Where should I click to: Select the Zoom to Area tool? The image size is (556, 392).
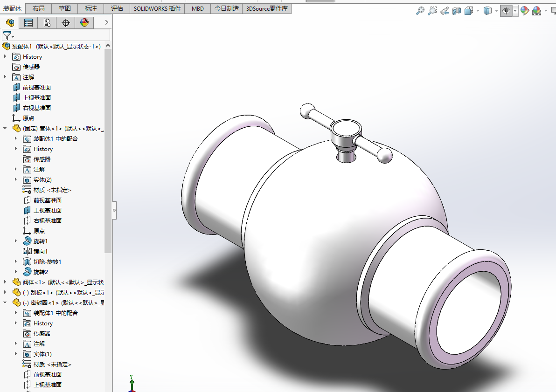click(432, 11)
